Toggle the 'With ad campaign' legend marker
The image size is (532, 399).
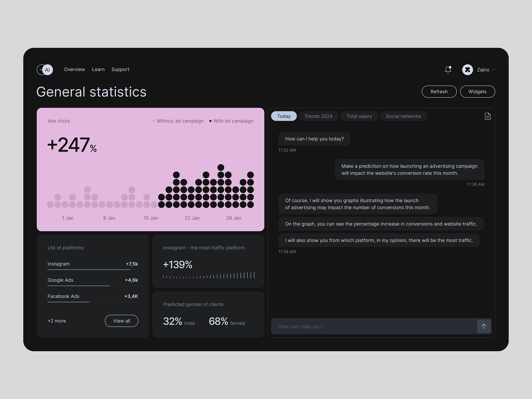(210, 121)
